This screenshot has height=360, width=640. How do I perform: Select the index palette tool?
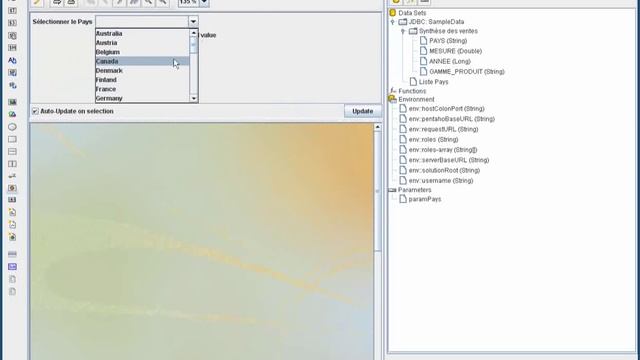coord(12,291)
